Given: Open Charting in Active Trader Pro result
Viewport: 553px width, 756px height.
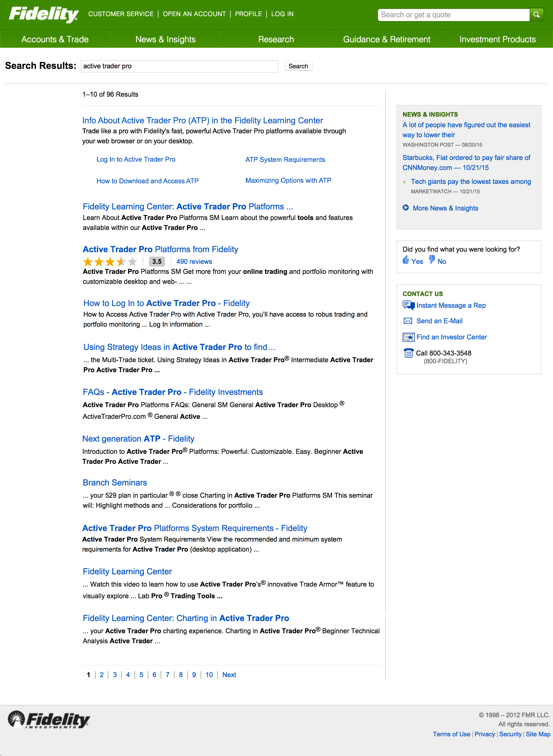Looking at the screenshot, I should [x=186, y=618].
